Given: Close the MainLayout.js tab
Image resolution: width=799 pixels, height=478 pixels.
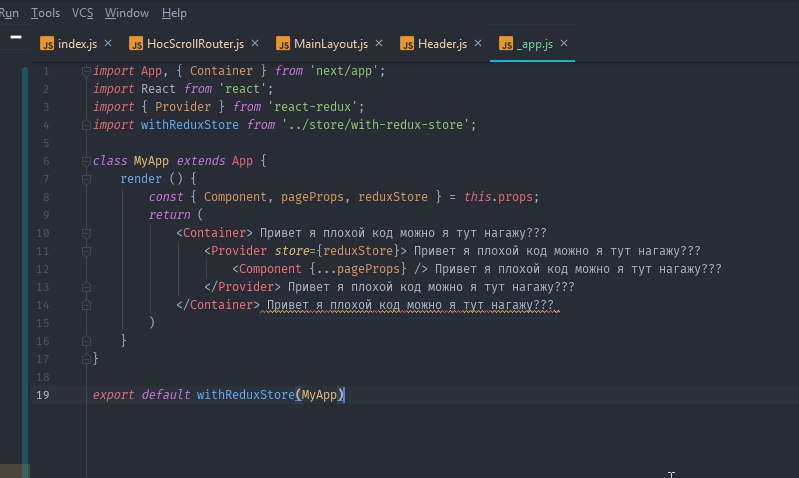Looking at the screenshot, I should pyautogui.click(x=379, y=43).
